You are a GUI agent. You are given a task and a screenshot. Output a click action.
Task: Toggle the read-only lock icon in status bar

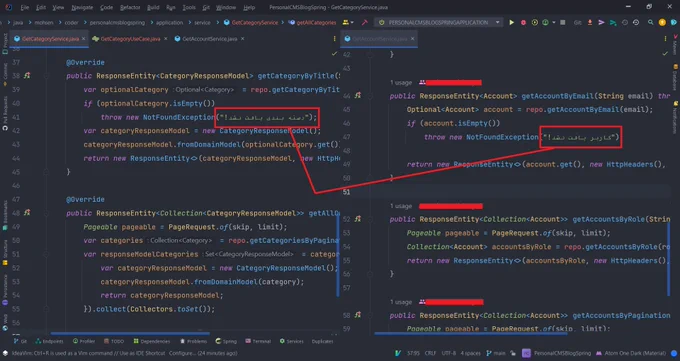point(513,353)
